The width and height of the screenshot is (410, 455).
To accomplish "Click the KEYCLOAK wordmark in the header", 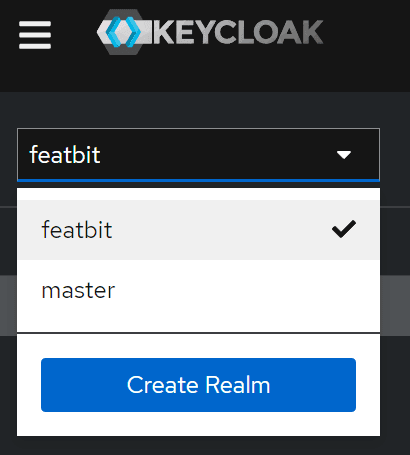I will [238, 32].
